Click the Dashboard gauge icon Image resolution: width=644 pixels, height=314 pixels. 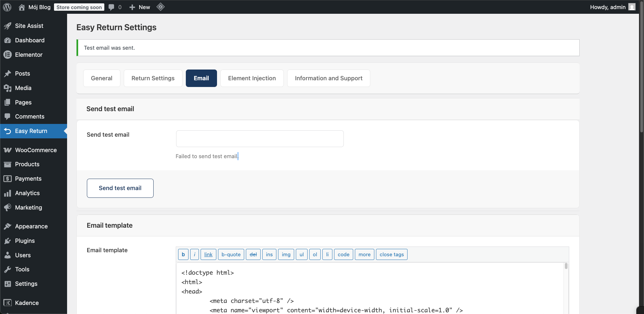(x=8, y=40)
